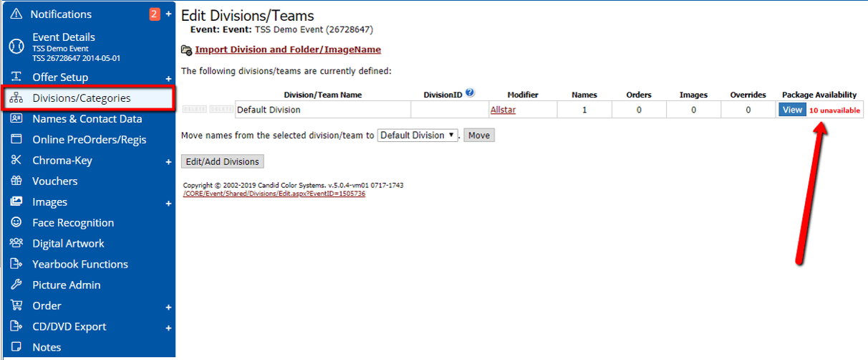Click the blue View package availability button
The height and width of the screenshot is (360, 868).
792,110
